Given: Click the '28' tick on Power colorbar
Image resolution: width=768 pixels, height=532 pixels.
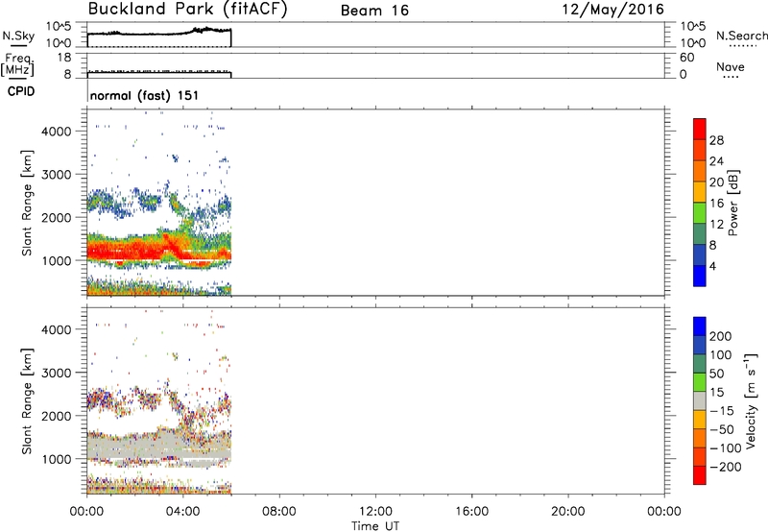Looking at the screenshot, I should click(x=716, y=140).
